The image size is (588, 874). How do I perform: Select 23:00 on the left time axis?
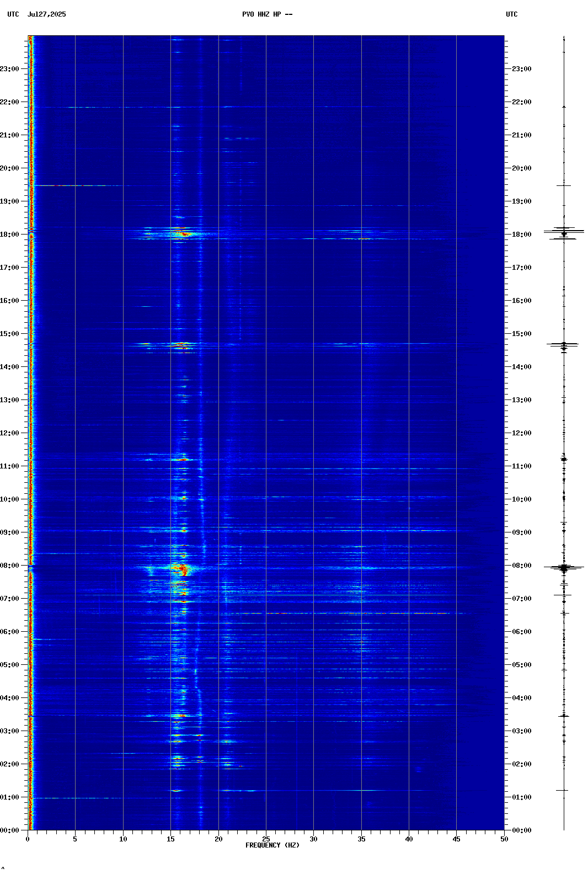(x=9, y=69)
